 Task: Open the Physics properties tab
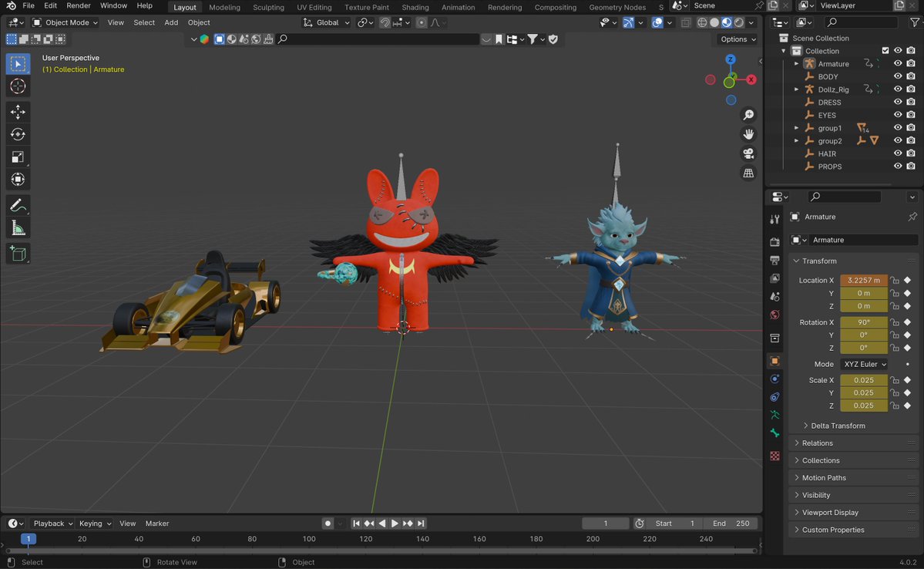tap(775, 379)
